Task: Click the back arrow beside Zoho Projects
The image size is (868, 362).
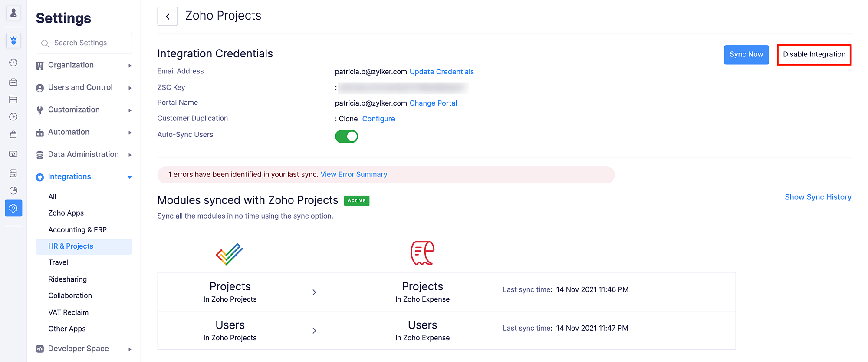Action: [x=168, y=17]
